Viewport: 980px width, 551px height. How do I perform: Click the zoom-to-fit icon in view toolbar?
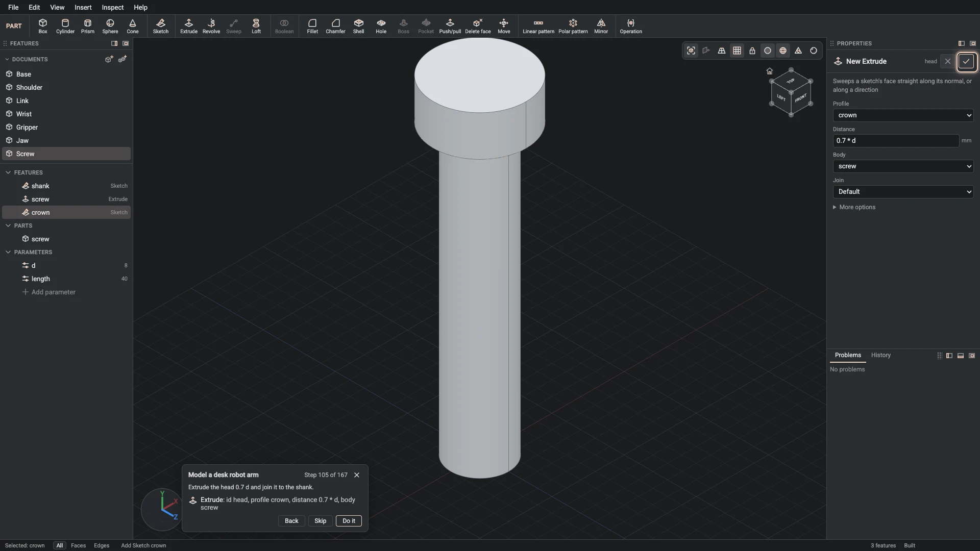(691, 51)
